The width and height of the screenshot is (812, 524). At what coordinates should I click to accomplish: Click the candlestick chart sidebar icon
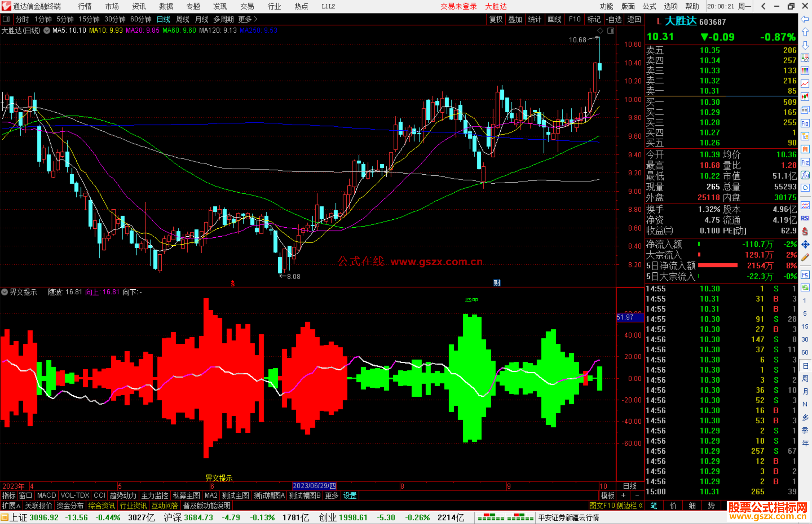[x=805, y=97]
